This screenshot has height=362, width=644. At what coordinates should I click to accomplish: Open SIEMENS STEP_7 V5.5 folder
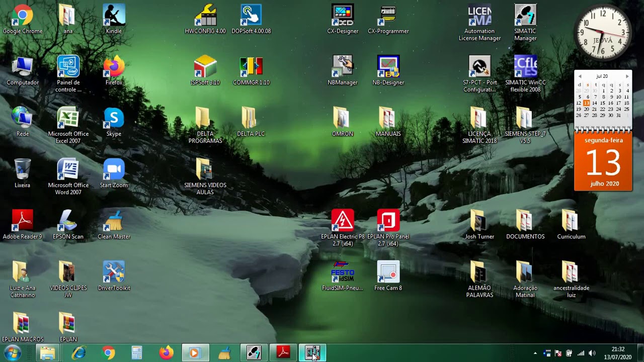click(x=525, y=125)
